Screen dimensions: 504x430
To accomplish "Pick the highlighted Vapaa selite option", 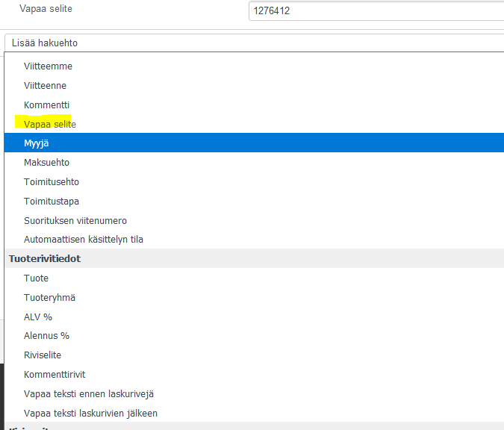I will tap(50, 124).
